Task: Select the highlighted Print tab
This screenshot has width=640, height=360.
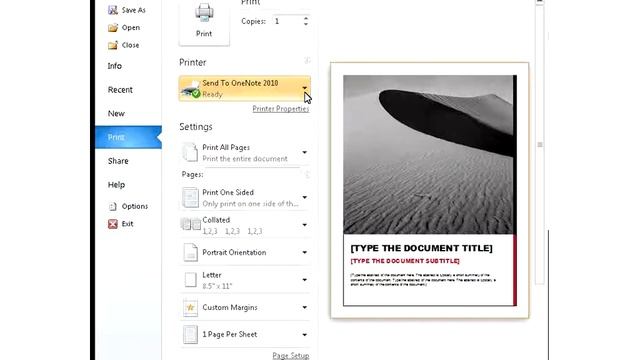Action: [128, 137]
